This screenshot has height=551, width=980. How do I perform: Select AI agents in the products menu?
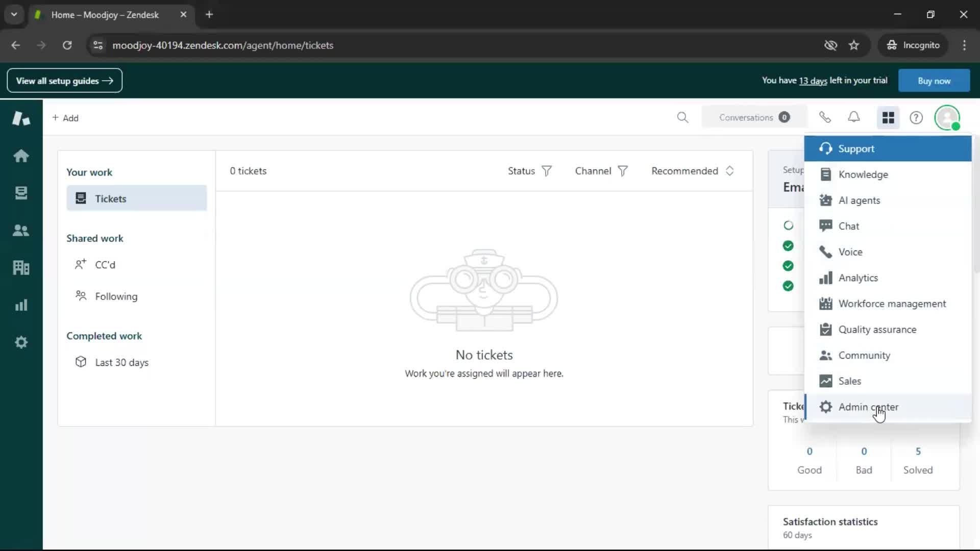point(888,201)
